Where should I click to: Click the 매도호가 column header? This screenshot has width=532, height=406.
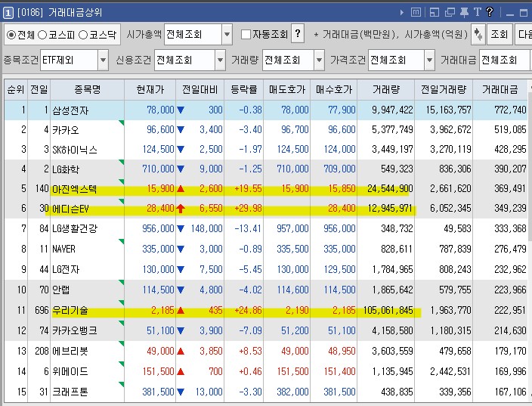(x=287, y=90)
